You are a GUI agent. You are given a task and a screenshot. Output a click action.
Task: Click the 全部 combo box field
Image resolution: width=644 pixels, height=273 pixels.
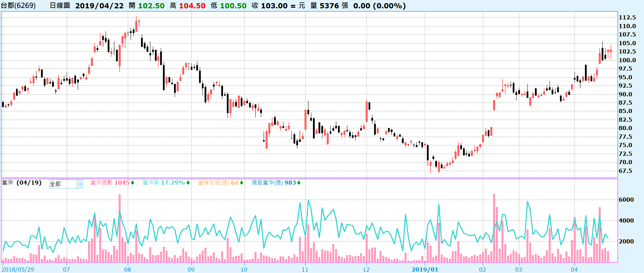click(x=63, y=184)
